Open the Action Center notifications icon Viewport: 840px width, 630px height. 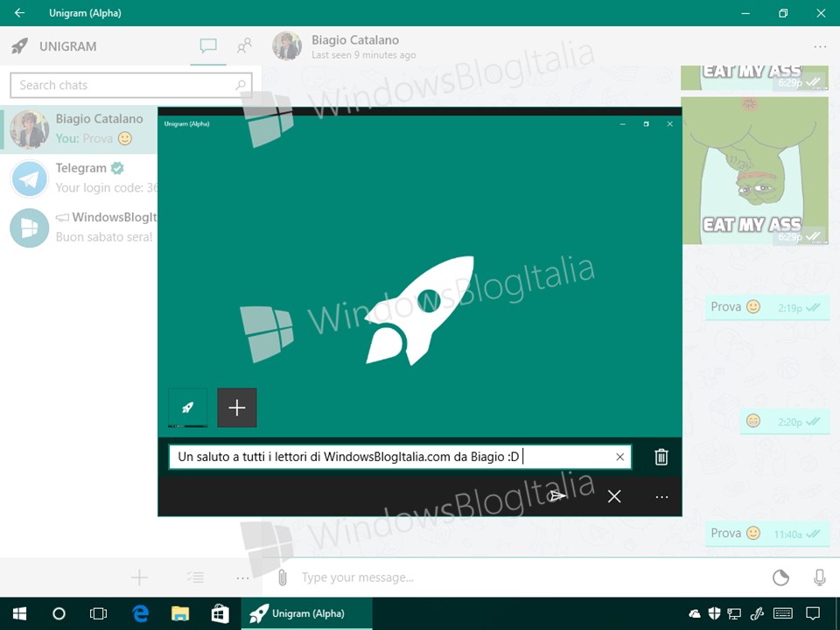coord(813,614)
